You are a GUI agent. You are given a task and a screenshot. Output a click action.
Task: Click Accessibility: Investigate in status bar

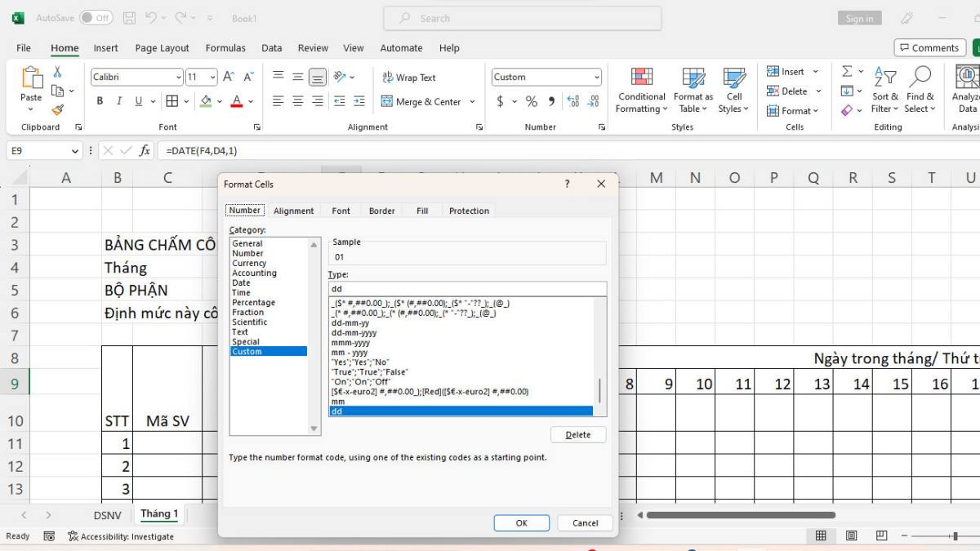pos(121,536)
